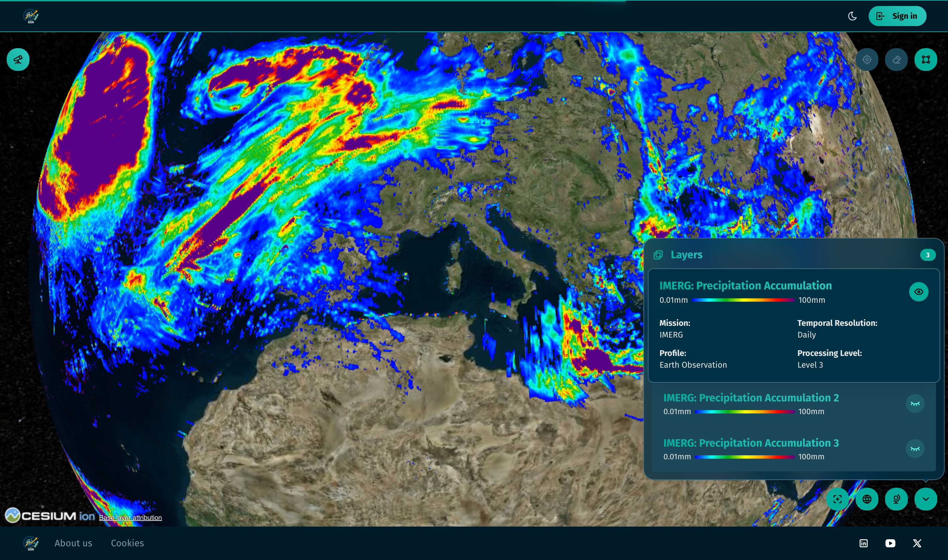Open the LinkedIn profile icon
This screenshot has width=948, height=560.
[863, 543]
